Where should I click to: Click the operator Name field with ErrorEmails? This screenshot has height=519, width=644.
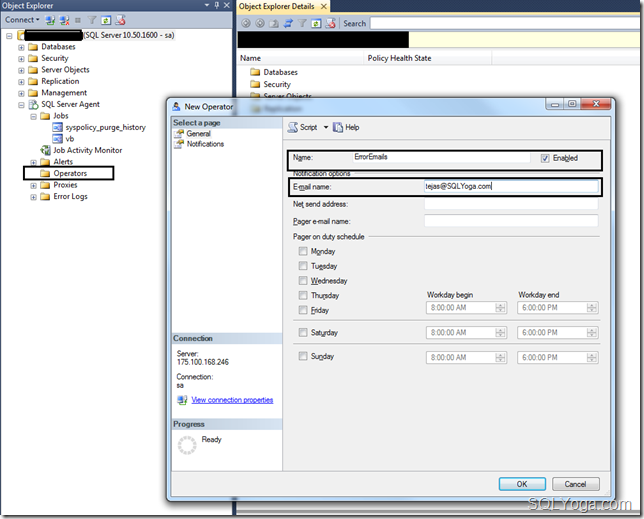click(441, 157)
